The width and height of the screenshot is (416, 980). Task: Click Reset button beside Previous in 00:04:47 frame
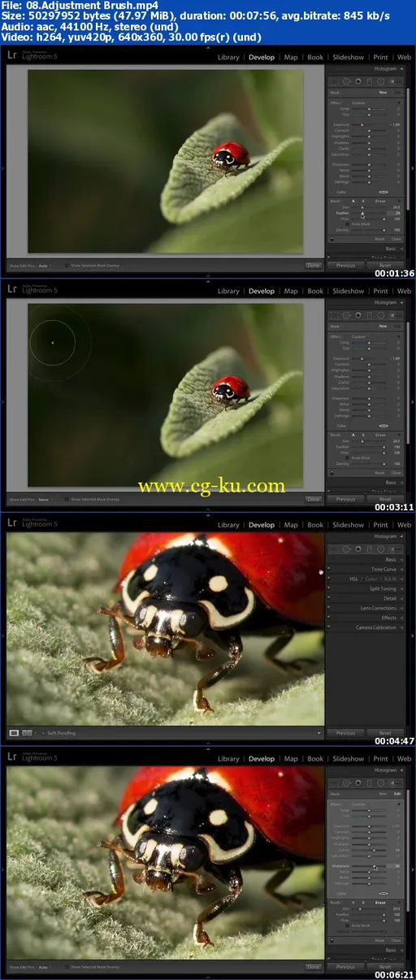coord(385,733)
